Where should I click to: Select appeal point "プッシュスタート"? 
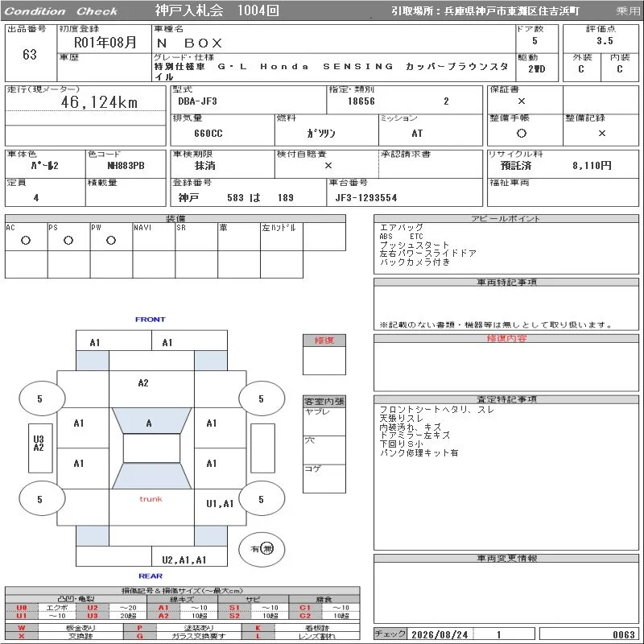coord(414,245)
